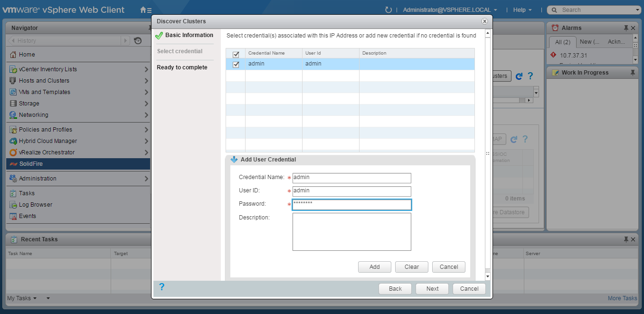644x314 pixels.
Task: Select Hosts and Clusters icon
Action: 13,81
